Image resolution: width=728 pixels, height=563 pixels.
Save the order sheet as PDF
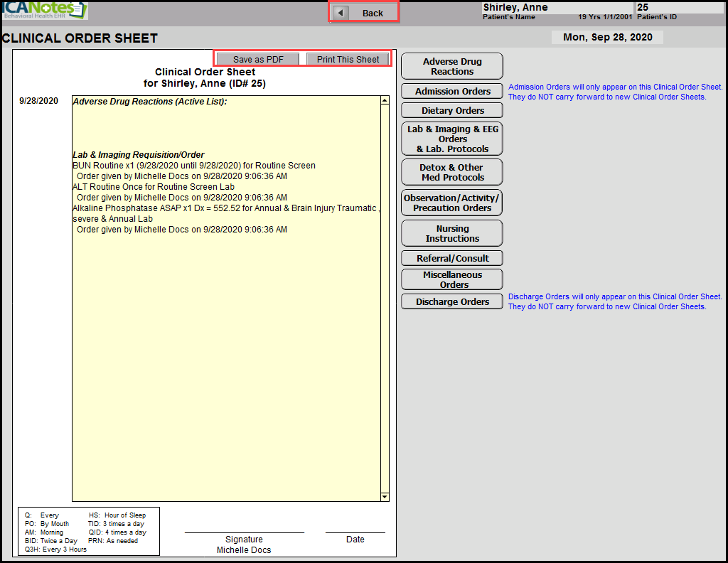[258, 59]
